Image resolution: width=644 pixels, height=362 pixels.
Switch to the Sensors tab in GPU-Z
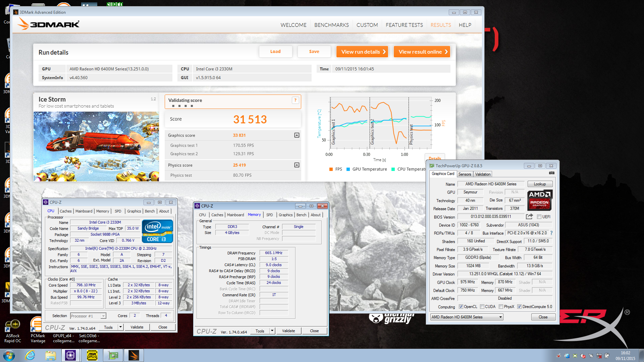click(465, 174)
